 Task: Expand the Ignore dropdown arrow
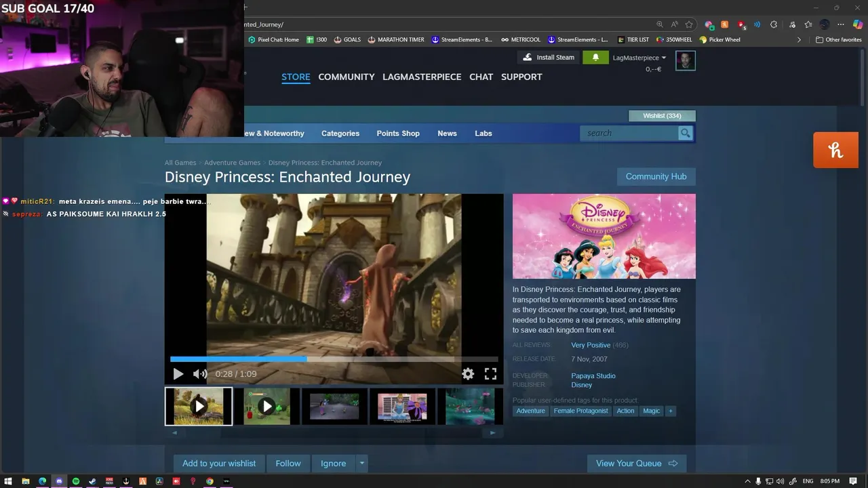362,464
